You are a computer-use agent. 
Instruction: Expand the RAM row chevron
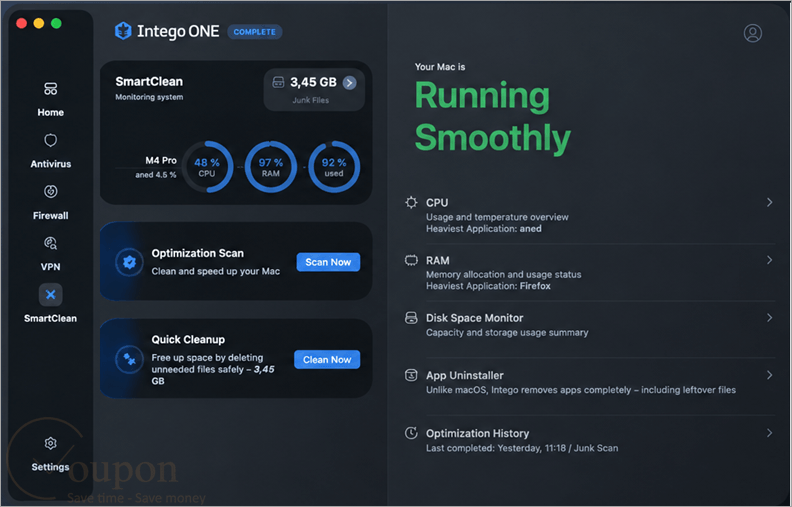point(769,260)
